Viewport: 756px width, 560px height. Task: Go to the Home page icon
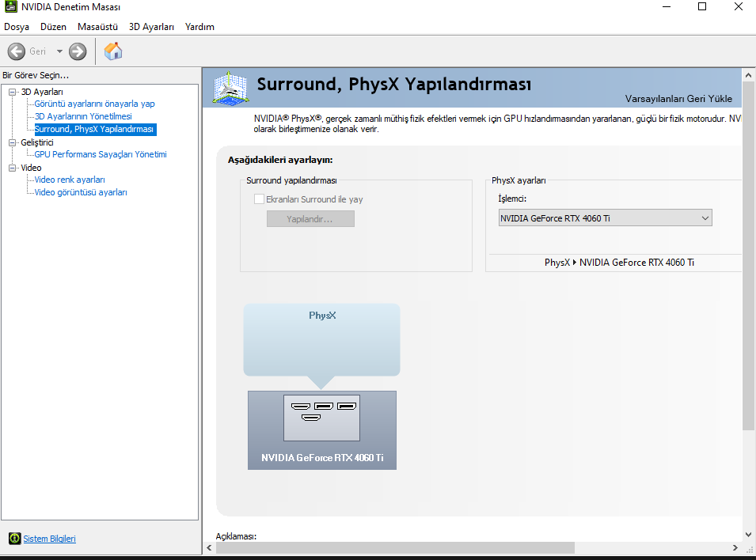click(113, 51)
